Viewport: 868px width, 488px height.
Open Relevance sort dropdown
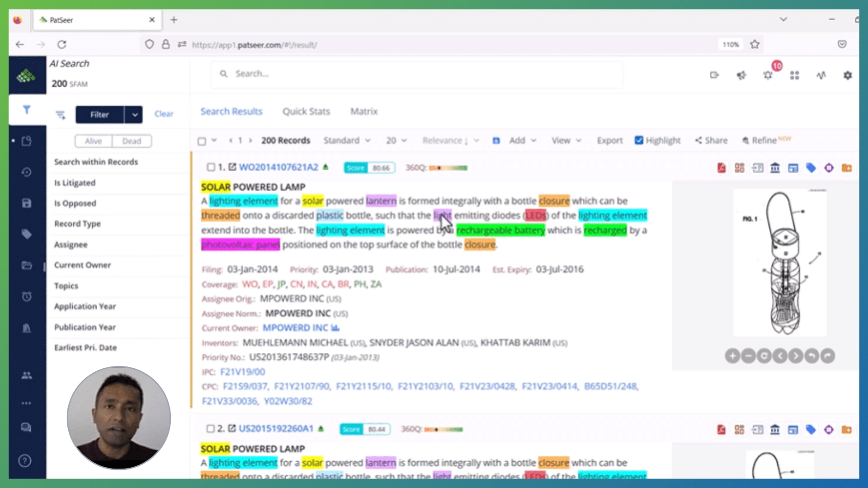450,141
